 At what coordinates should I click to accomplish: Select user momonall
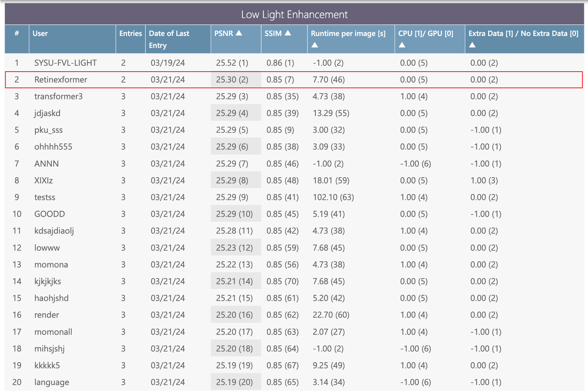[53, 332]
